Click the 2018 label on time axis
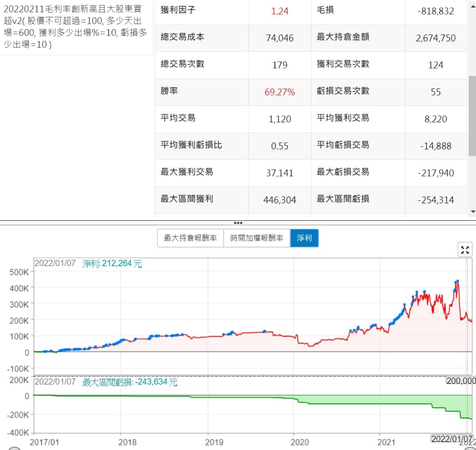This screenshot has height=450, width=476. (x=127, y=442)
